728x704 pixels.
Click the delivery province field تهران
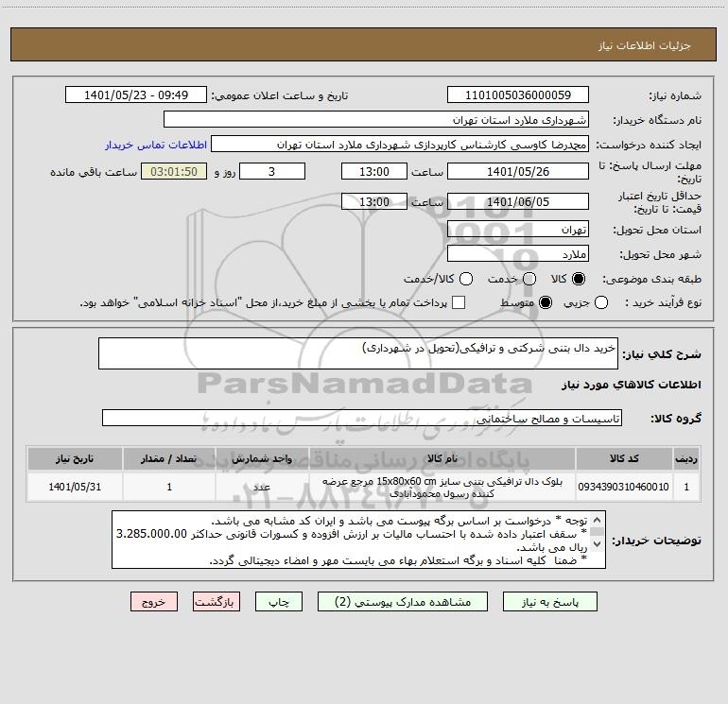tap(518, 229)
